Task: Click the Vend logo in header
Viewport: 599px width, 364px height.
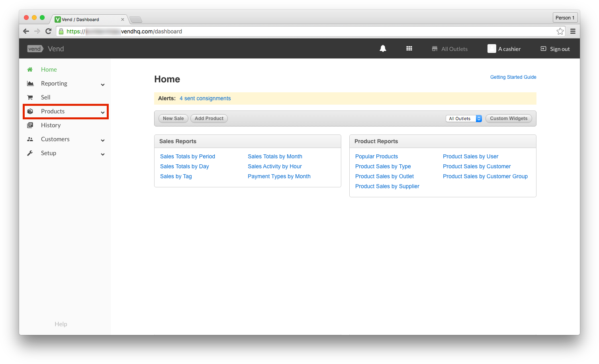Action: click(35, 49)
